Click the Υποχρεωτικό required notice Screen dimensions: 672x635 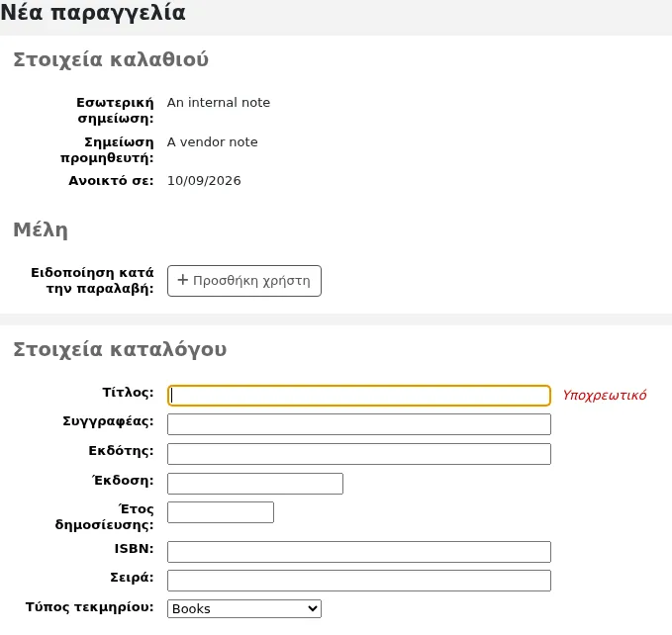[605, 396]
